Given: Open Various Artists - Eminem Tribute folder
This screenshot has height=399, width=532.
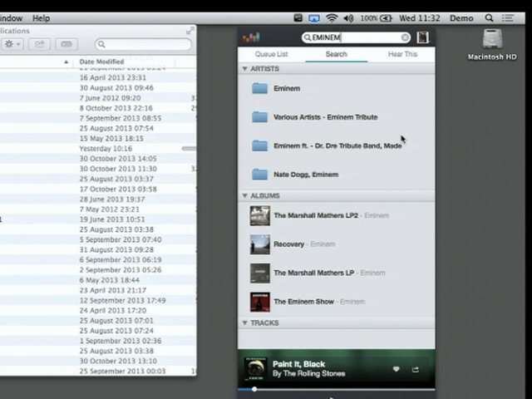Looking at the screenshot, I should (260, 117).
